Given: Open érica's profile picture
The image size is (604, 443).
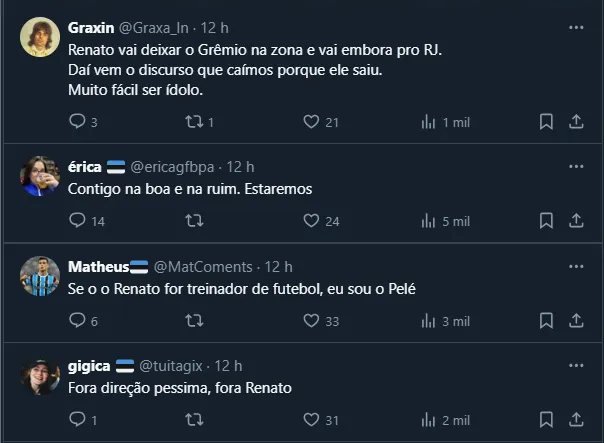Looking at the screenshot, I should coord(40,176).
